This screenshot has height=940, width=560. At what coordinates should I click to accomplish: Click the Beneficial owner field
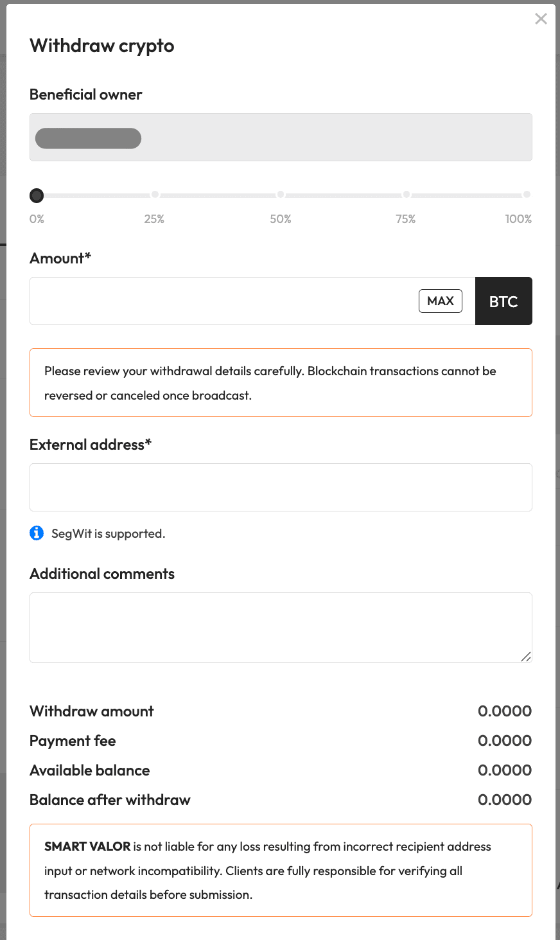281,137
